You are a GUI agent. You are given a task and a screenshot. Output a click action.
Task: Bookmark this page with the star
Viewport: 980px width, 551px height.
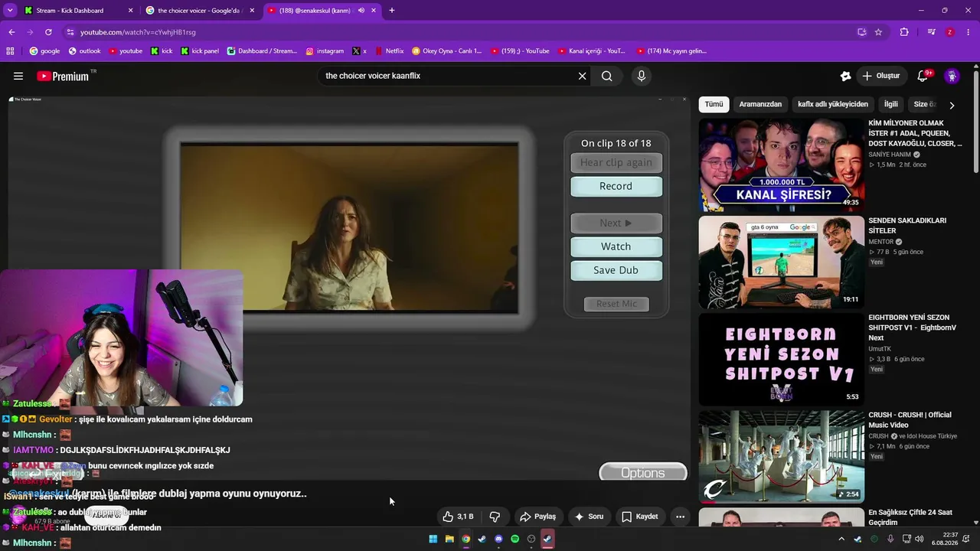(x=878, y=32)
